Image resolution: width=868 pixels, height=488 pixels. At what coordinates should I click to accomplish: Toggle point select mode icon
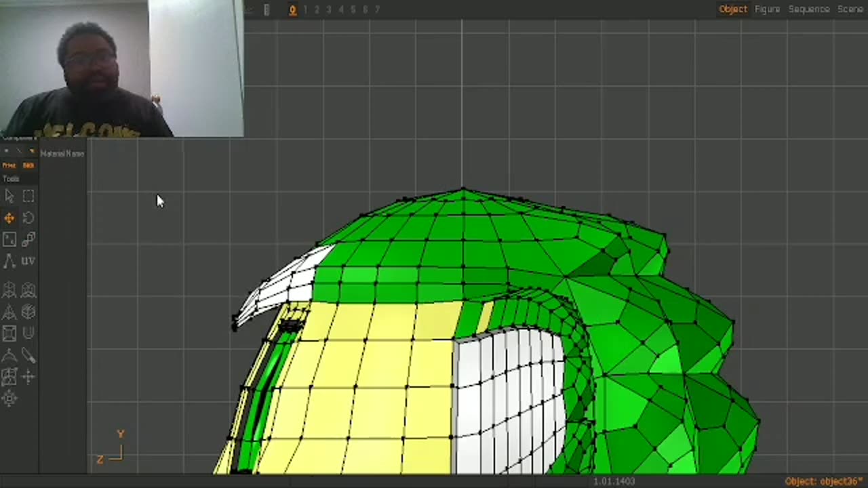[x=6, y=151]
